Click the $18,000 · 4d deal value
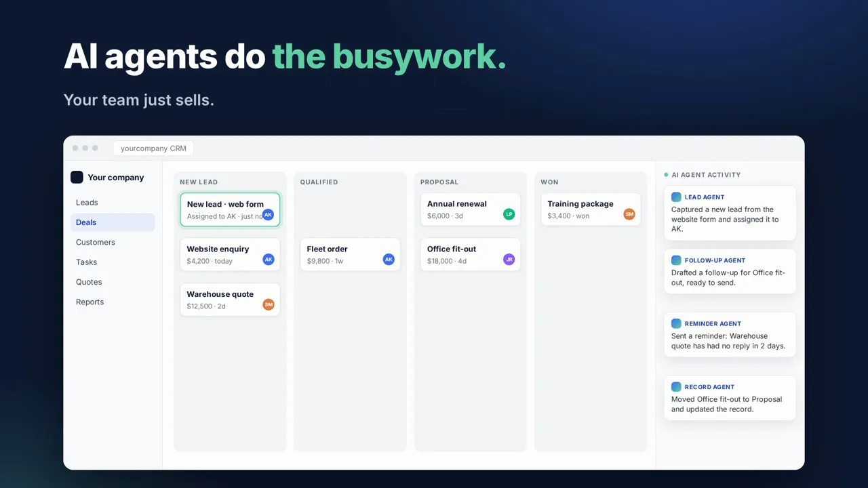 click(x=447, y=261)
